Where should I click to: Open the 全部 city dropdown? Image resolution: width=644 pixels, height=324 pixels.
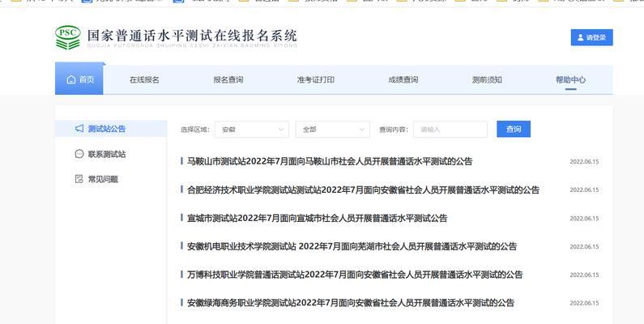[333, 130]
